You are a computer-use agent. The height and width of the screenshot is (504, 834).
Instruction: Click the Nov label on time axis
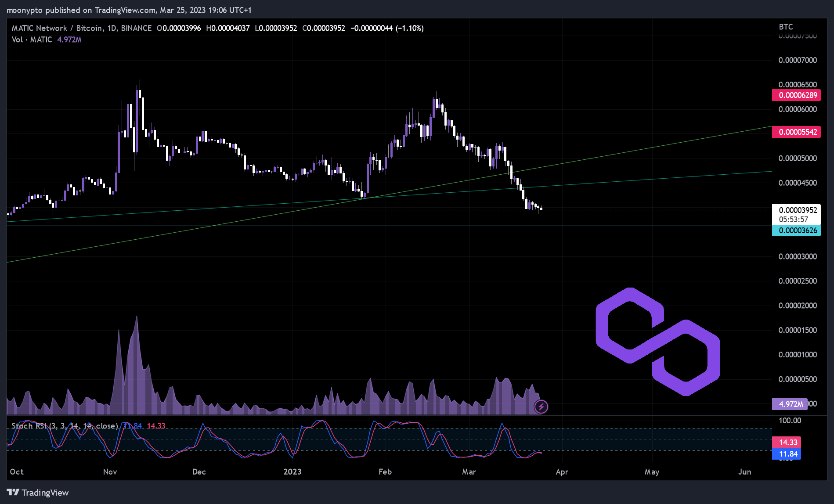click(x=110, y=472)
